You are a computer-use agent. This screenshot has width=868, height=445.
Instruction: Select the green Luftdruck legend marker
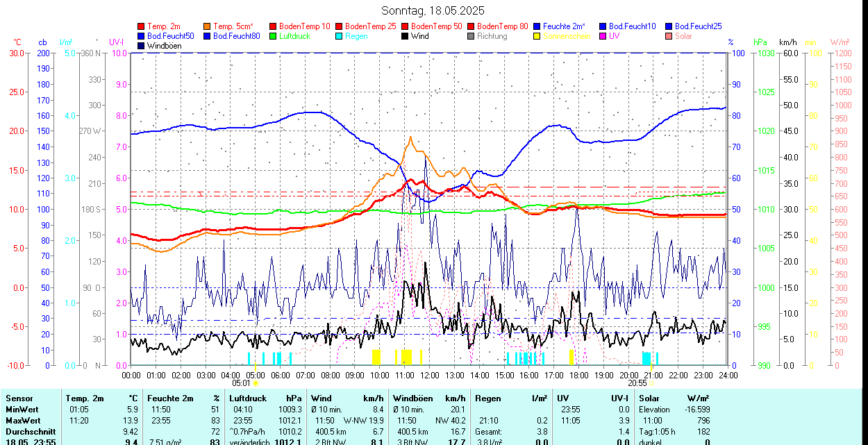tap(274, 36)
